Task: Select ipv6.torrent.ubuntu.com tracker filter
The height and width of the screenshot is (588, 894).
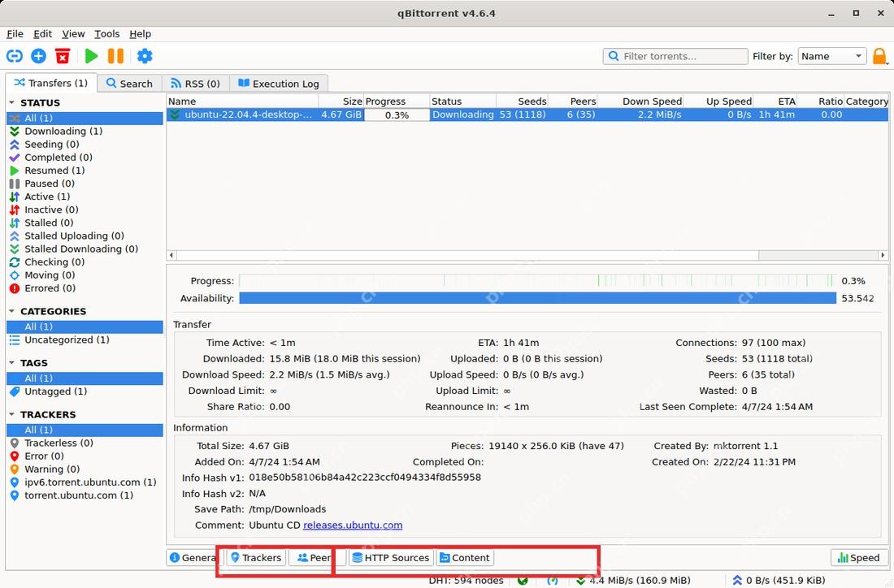Action: (x=83, y=482)
